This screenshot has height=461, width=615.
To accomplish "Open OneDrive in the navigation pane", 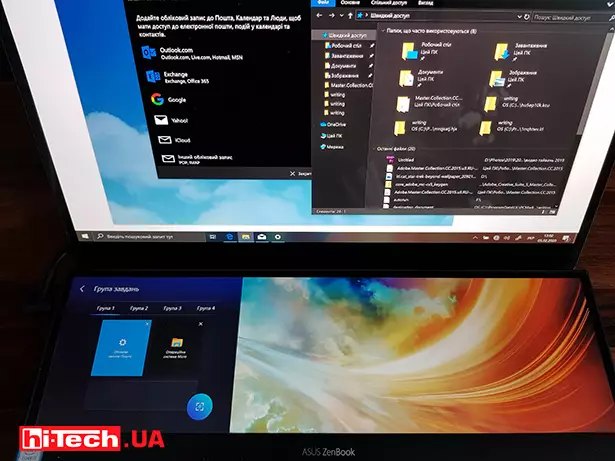I will pyautogui.click(x=336, y=123).
